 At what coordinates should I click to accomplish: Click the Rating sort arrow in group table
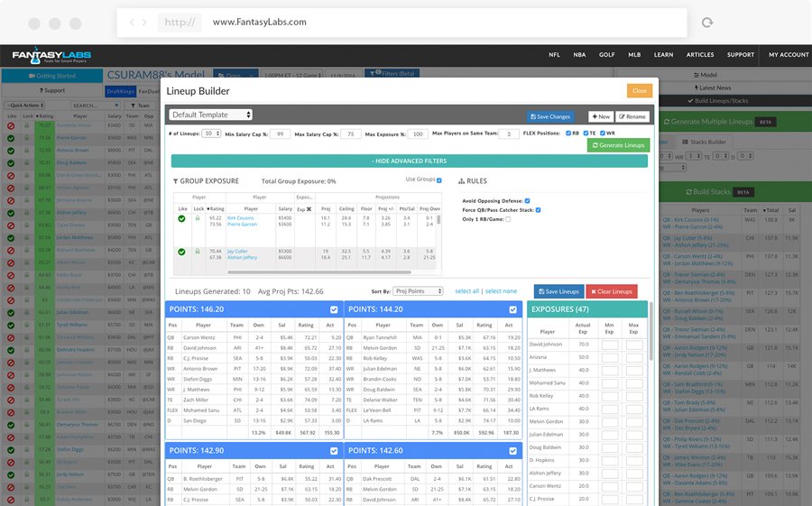208,209
